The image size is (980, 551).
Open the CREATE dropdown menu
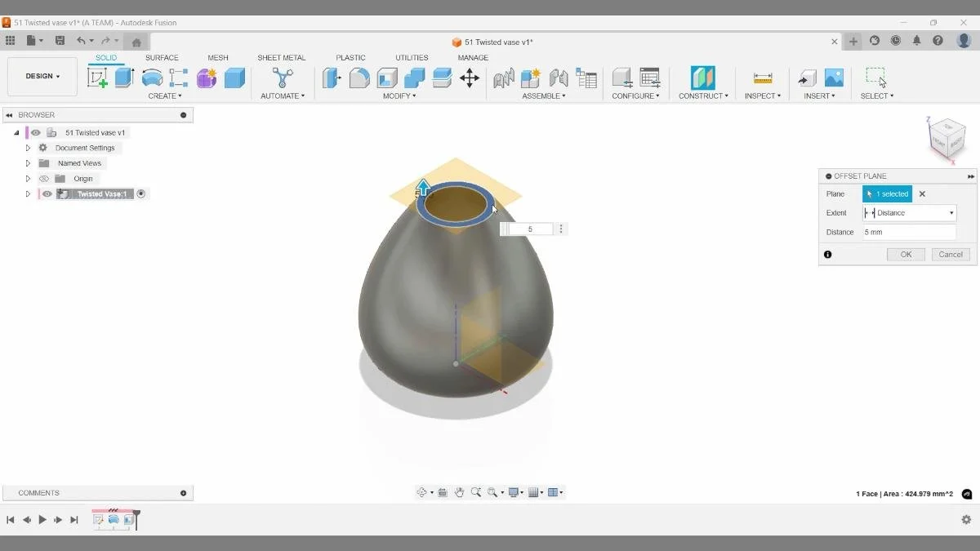[x=165, y=96]
